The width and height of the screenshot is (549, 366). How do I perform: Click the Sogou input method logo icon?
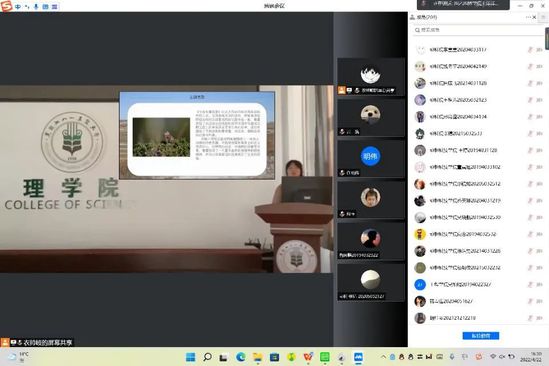point(6,6)
